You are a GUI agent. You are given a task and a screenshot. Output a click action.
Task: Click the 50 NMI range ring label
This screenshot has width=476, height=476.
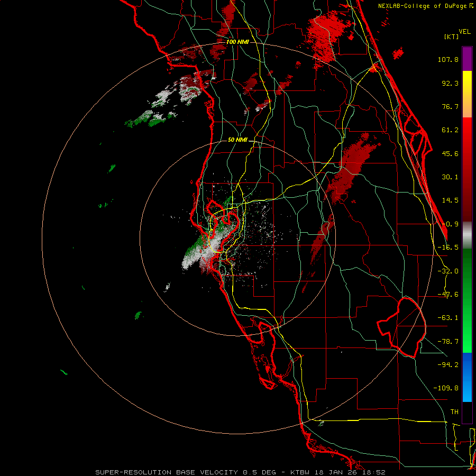pos(237,140)
